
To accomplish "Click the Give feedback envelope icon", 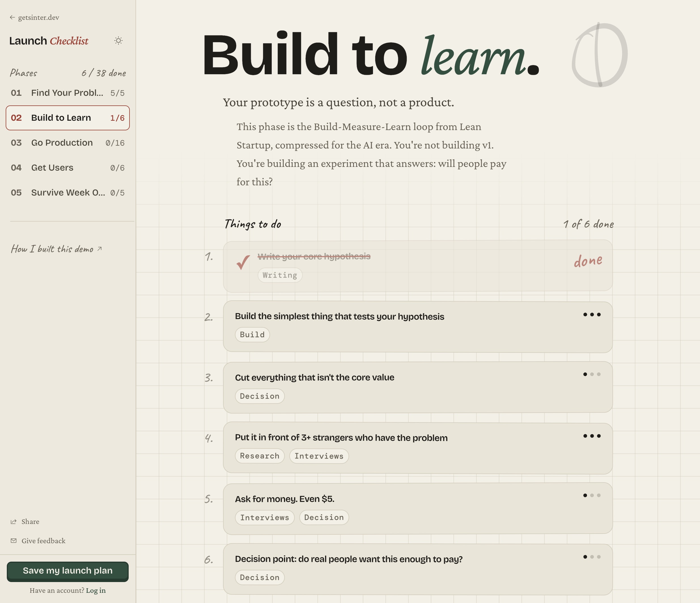I will [x=14, y=540].
